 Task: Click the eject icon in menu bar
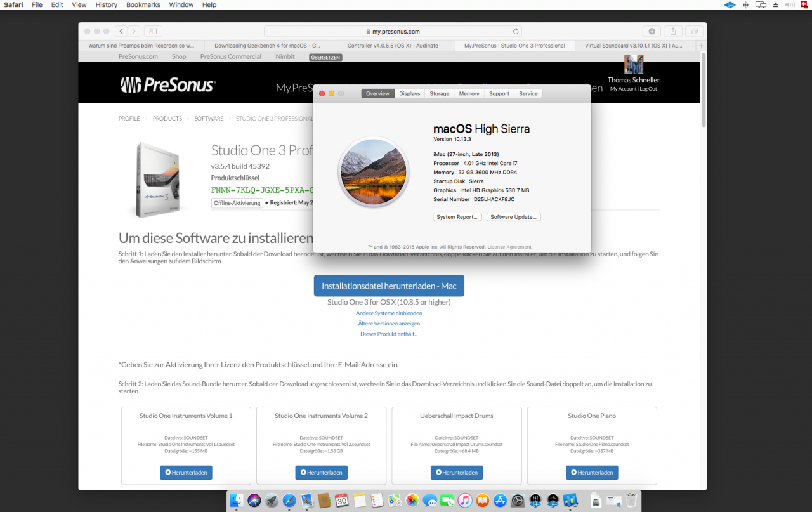[776, 4]
